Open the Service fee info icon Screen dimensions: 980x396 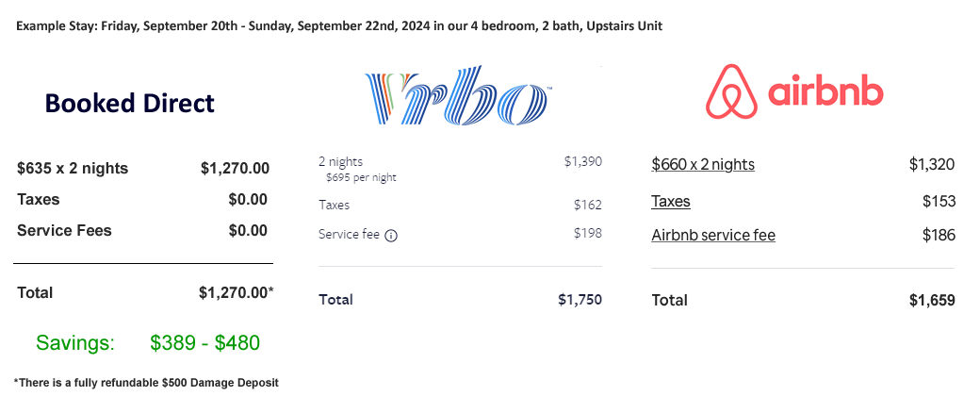point(391,236)
